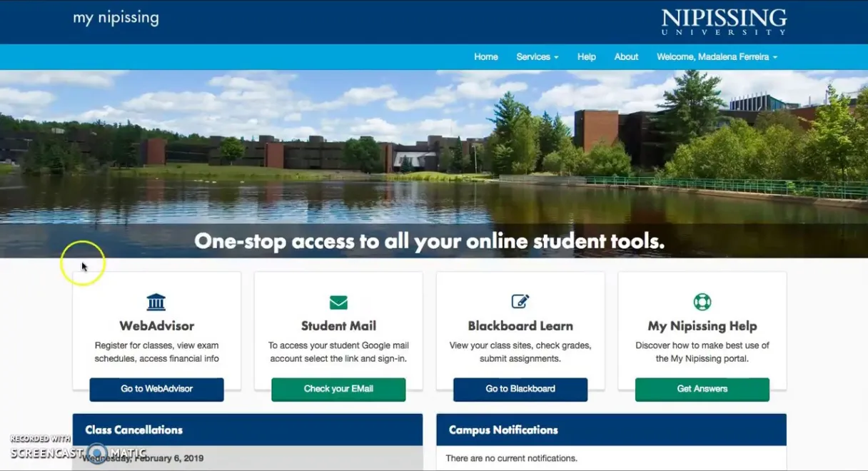Click the my nipissing site title
Viewport: 868px width, 471px height.
coord(116,19)
